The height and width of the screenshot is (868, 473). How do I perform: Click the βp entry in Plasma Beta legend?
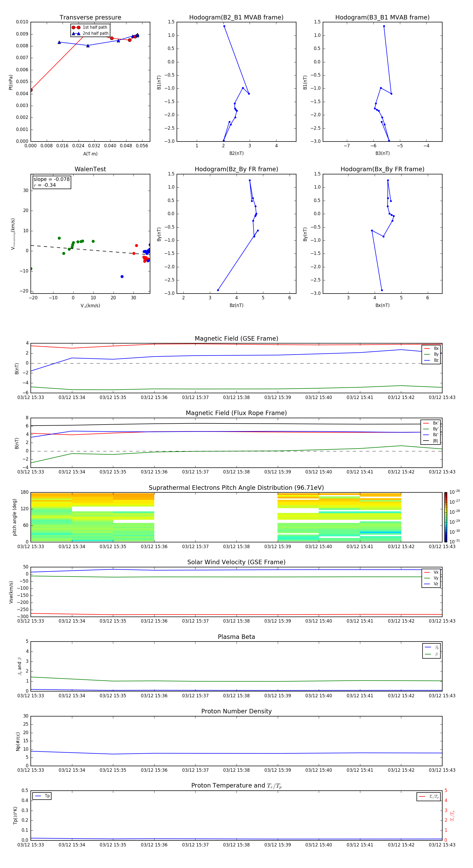(431, 647)
